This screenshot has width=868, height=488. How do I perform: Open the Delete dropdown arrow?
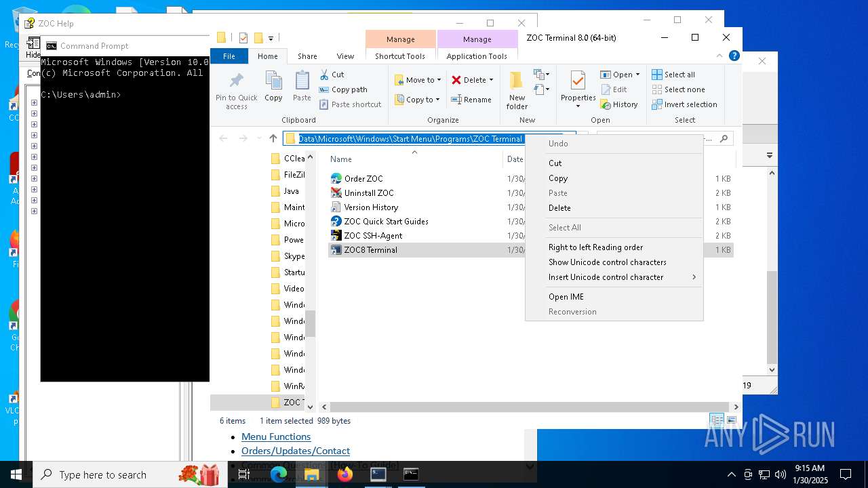tap(491, 80)
